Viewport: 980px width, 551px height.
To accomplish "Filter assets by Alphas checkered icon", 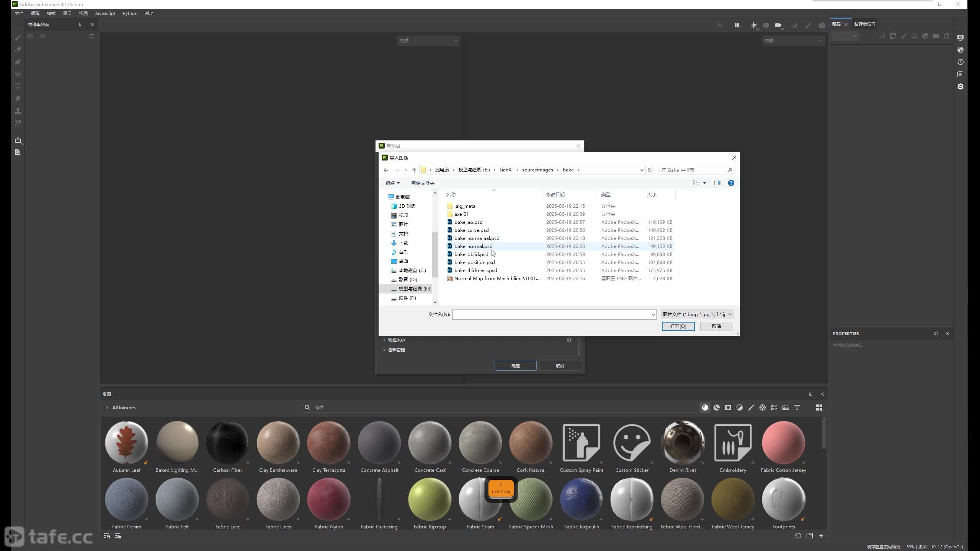I will click(x=763, y=408).
